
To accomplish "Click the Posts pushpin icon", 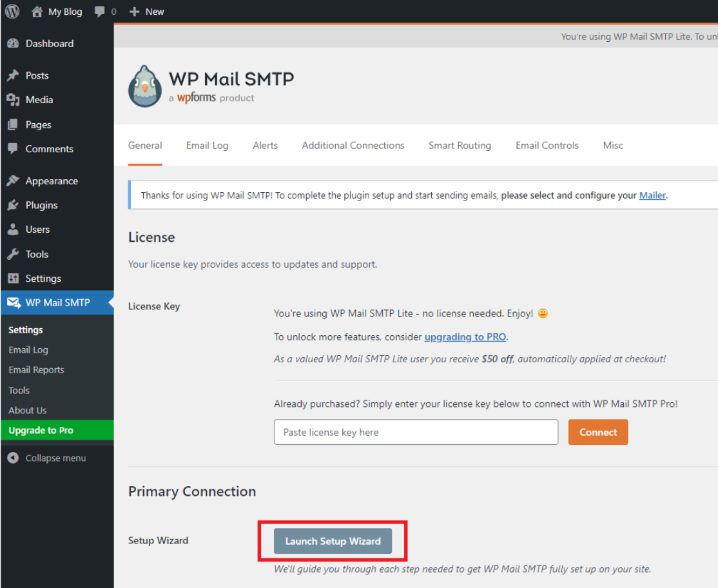I will [x=14, y=75].
